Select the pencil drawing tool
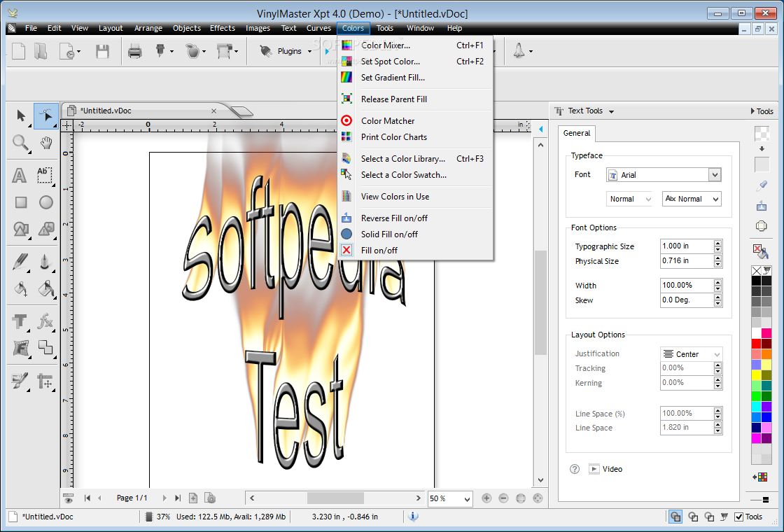The height and width of the screenshot is (532, 784). pyautogui.click(x=20, y=262)
